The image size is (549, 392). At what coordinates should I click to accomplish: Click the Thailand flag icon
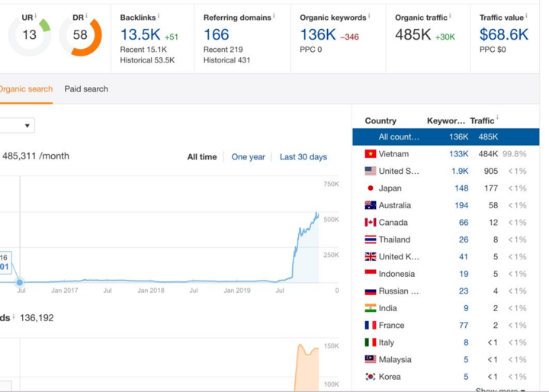tap(371, 239)
